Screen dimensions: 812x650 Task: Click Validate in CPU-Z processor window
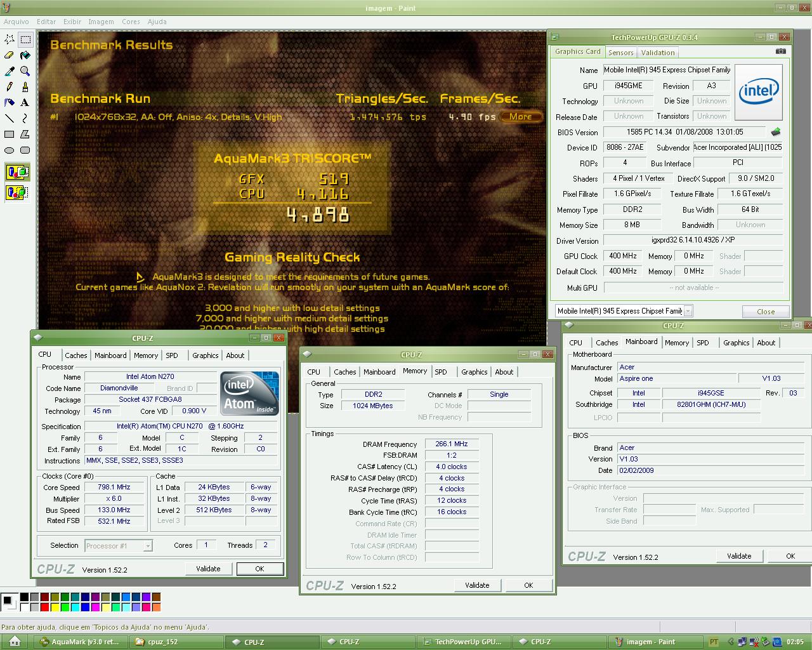(208, 569)
